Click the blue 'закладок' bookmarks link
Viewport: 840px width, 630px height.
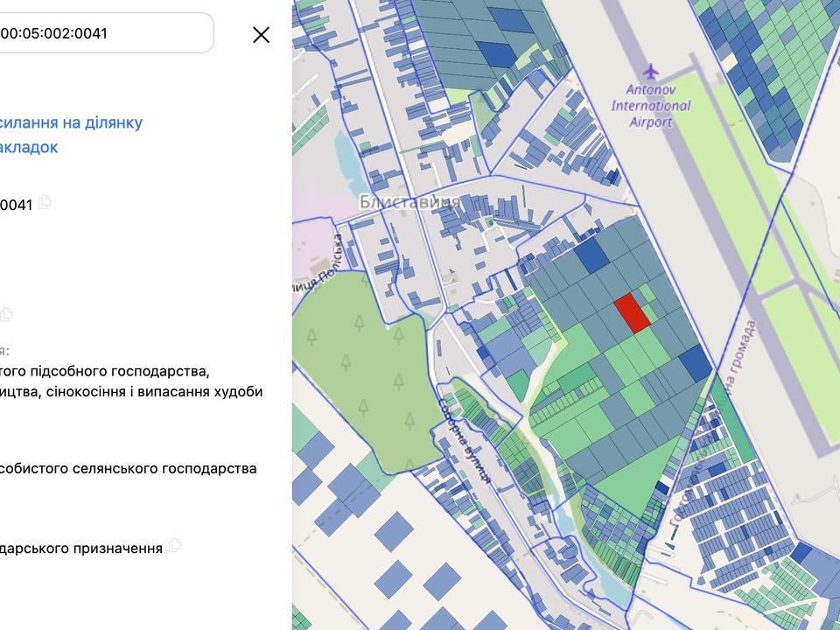coord(30,147)
